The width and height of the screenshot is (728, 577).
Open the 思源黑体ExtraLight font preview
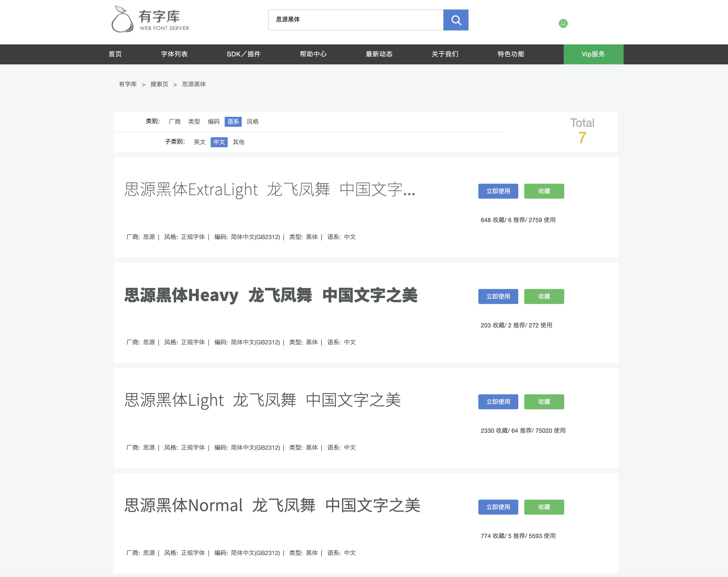point(269,189)
